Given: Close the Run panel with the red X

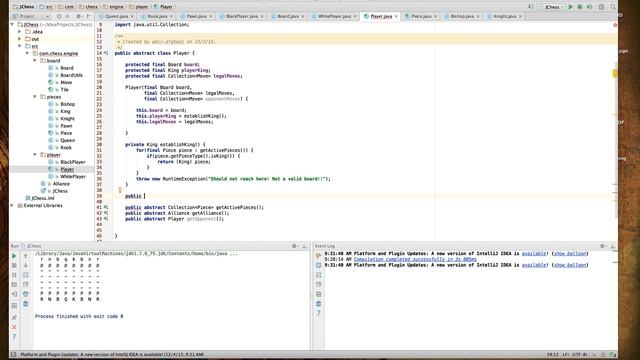Looking at the screenshot, I should [14, 327].
